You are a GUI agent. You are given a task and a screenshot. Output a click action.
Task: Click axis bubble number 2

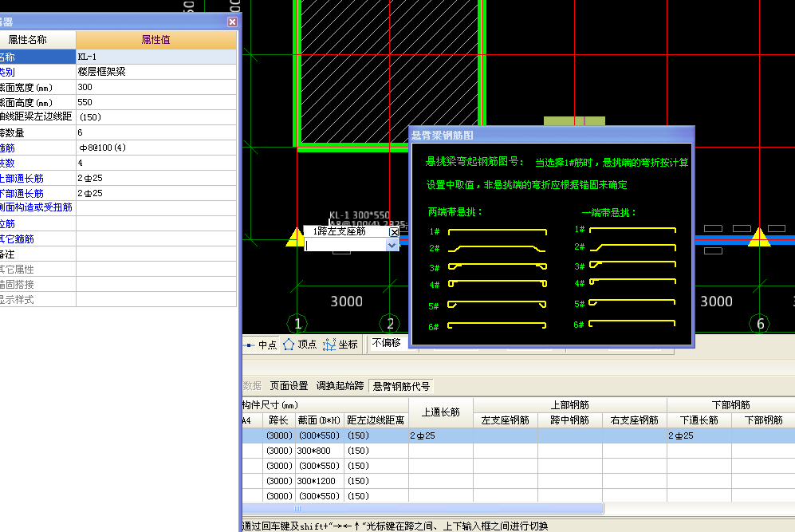[x=391, y=324]
